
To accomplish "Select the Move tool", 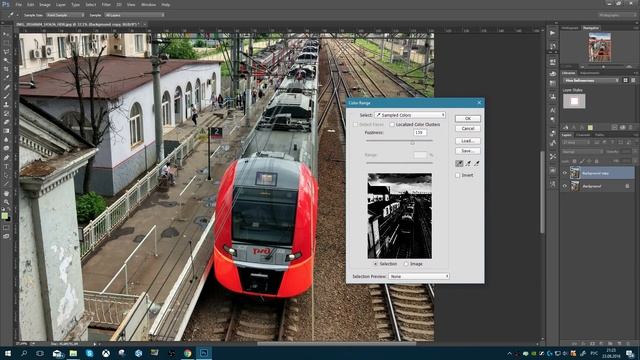I will click(x=6, y=34).
